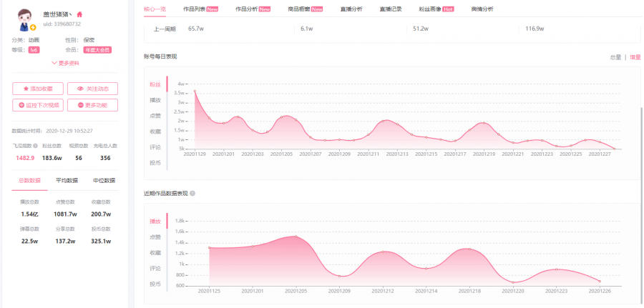Open the 直播分析 tab

click(351, 9)
